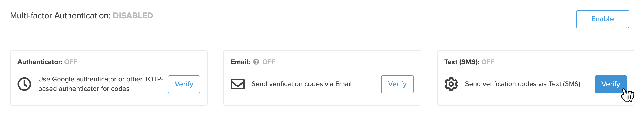Viewport: 644px width, 117px height.
Task: Click the clock icon for Authenticator
Action: click(24, 84)
